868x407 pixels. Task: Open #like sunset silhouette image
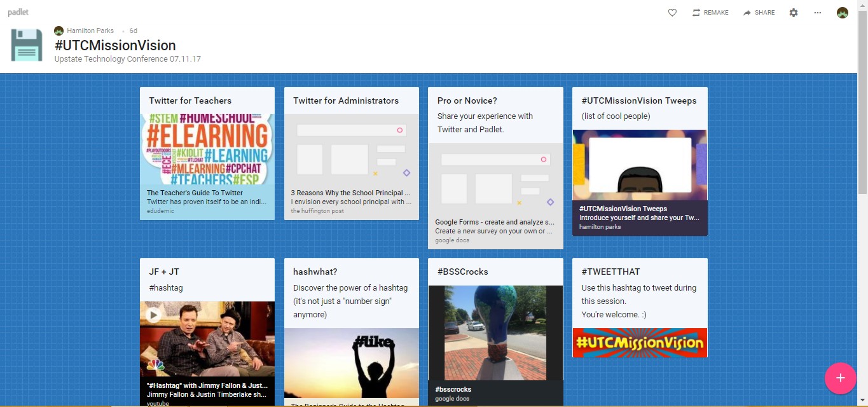352,363
